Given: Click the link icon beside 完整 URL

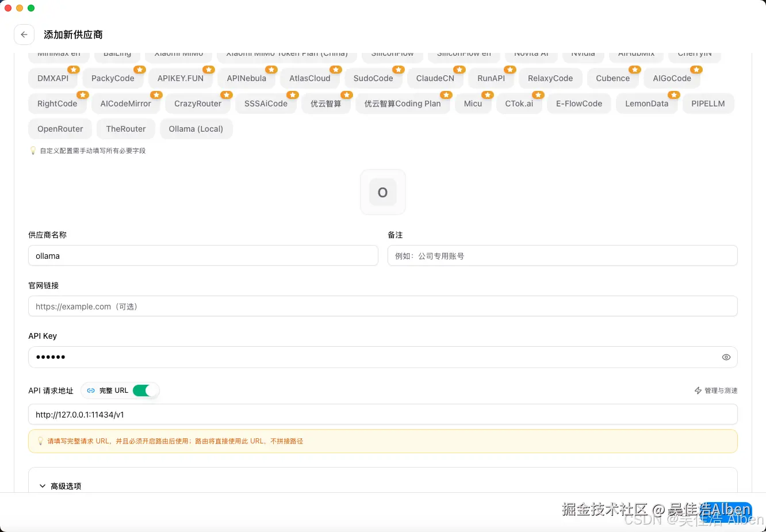Looking at the screenshot, I should pos(91,391).
